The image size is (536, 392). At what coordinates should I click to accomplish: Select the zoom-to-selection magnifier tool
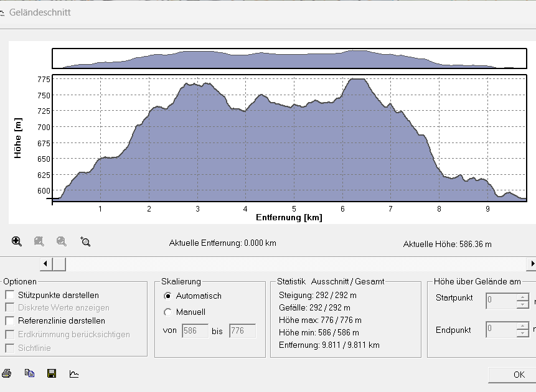85,241
